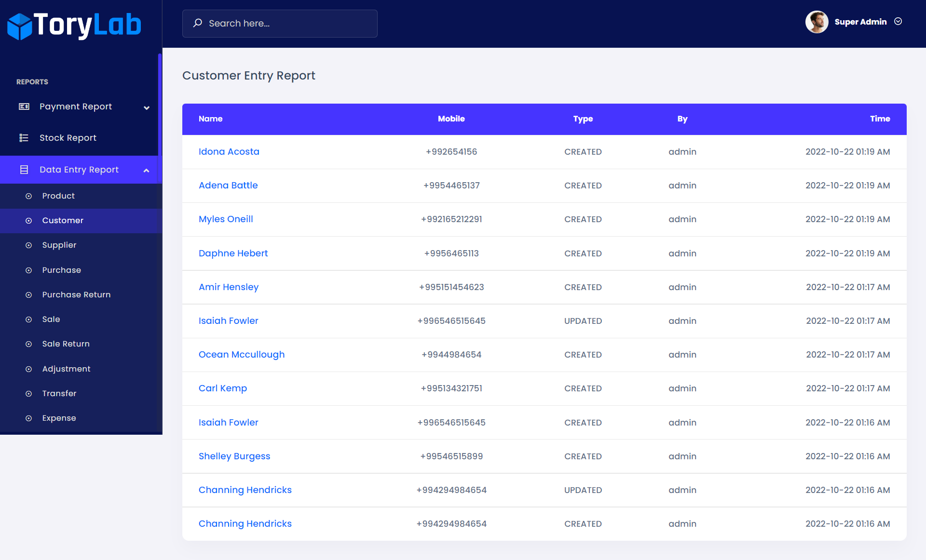The image size is (926, 560).
Task: Click the bullet icon beside Sale
Action: [x=28, y=320]
